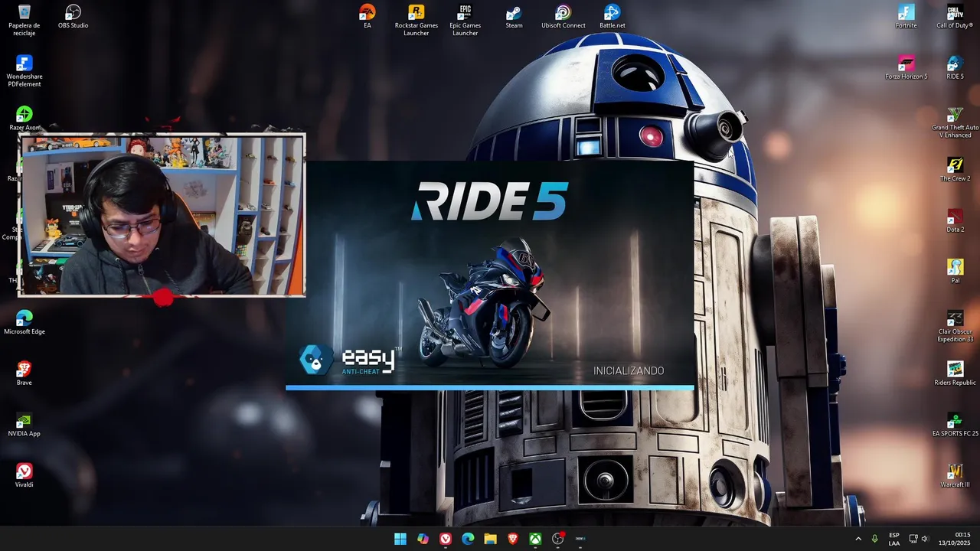Switch to Brave in the taskbar
This screenshot has height=551, width=980.
513,539
